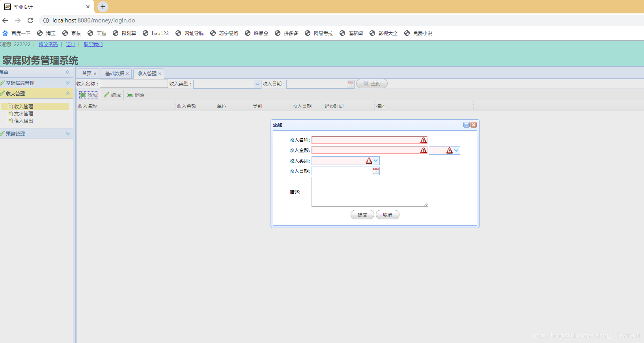This screenshot has width=644, height=343.
Task: Close the 收入管理 tab
Action: click(x=160, y=74)
